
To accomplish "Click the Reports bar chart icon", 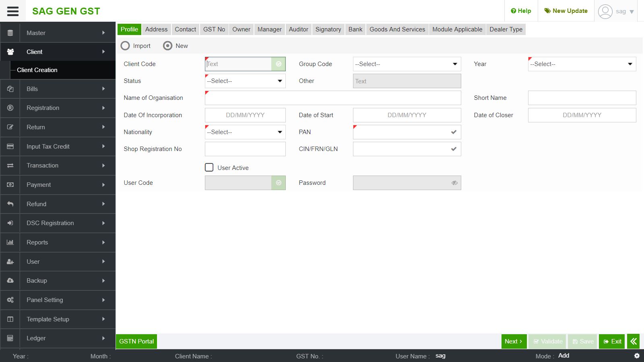I will 10,242.
